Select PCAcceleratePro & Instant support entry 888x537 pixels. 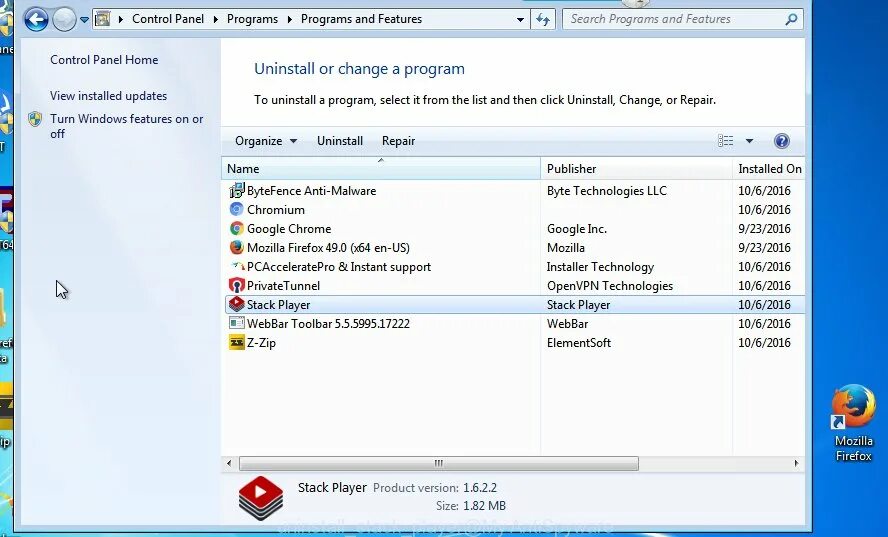[339, 267]
